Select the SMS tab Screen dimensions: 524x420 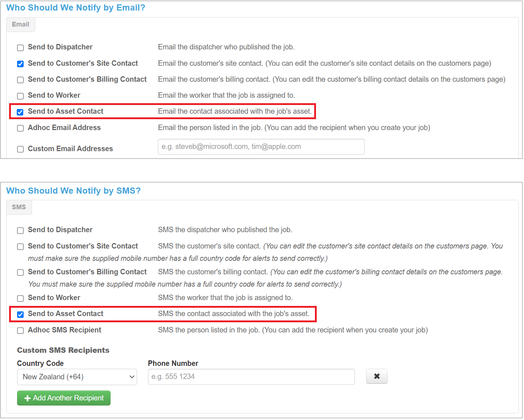[x=19, y=207]
